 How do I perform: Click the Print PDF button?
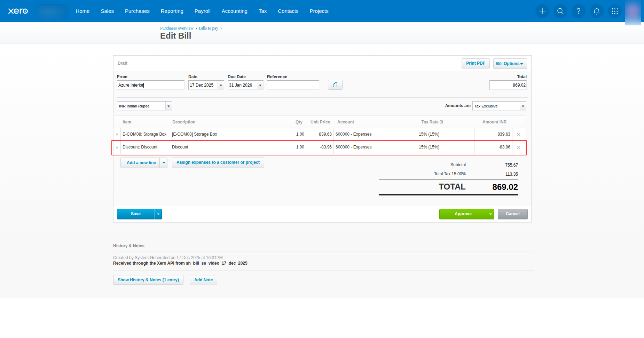click(475, 63)
